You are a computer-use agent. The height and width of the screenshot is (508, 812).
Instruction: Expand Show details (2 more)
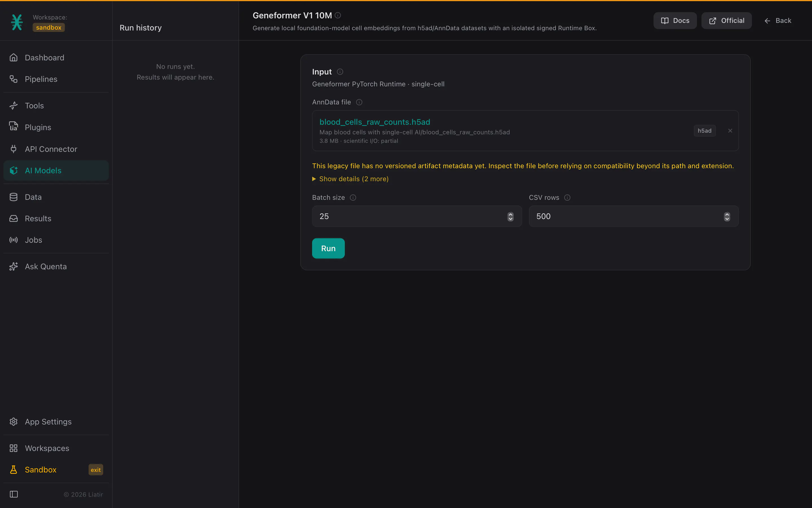pos(350,179)
